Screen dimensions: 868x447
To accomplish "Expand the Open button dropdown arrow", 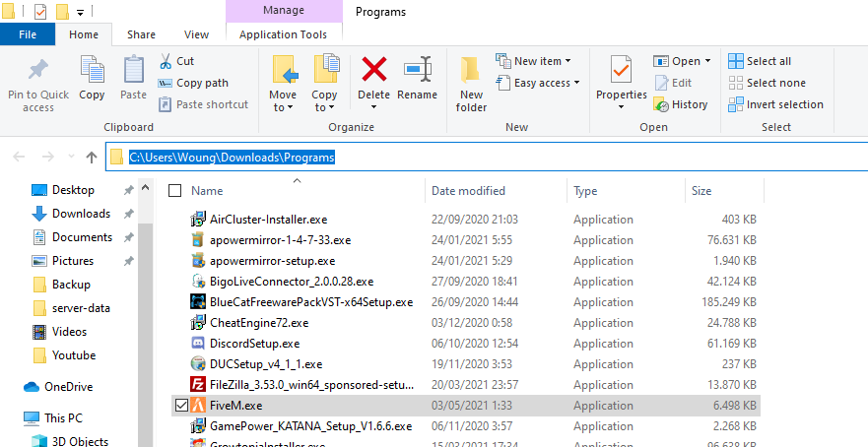I will [x=707, y=61].
